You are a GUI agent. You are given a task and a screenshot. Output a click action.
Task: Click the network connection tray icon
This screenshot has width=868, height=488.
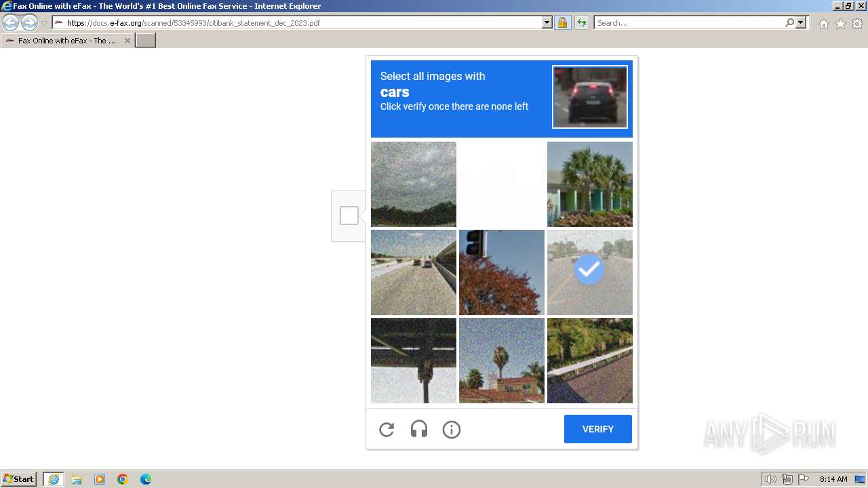(787, 479)
